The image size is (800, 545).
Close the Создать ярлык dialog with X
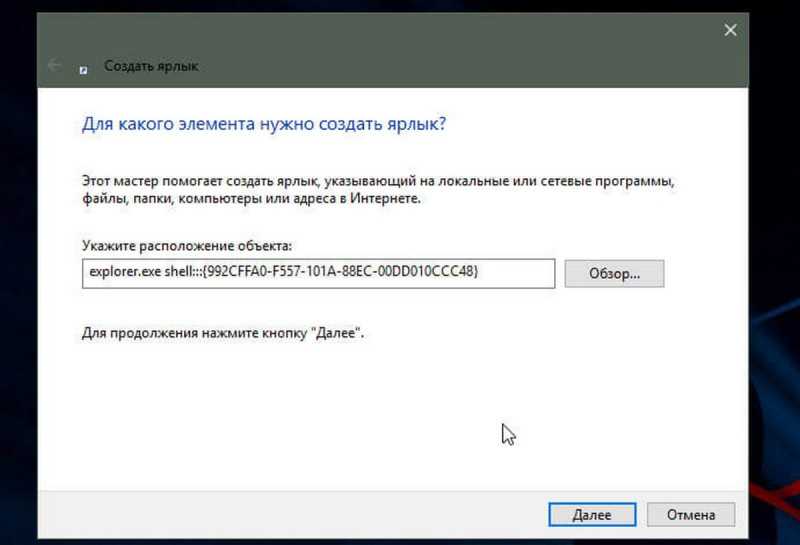tap(730, 30)
